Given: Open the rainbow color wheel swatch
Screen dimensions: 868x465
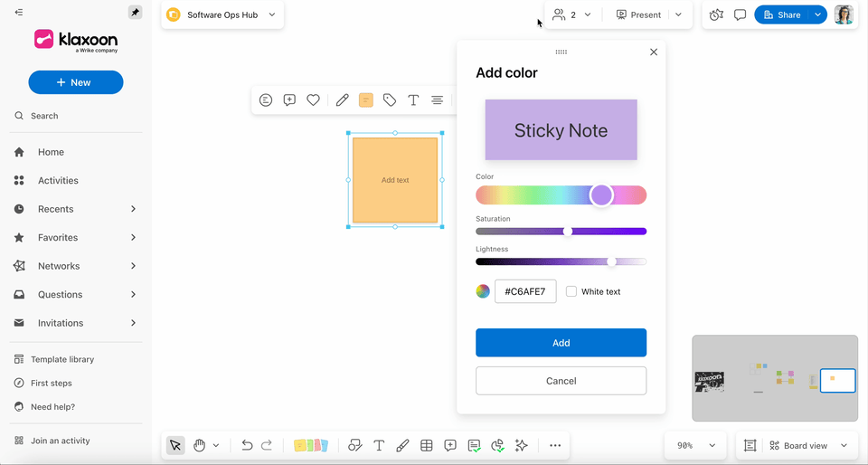Looking at the screenshot, I should click(483, 291).
